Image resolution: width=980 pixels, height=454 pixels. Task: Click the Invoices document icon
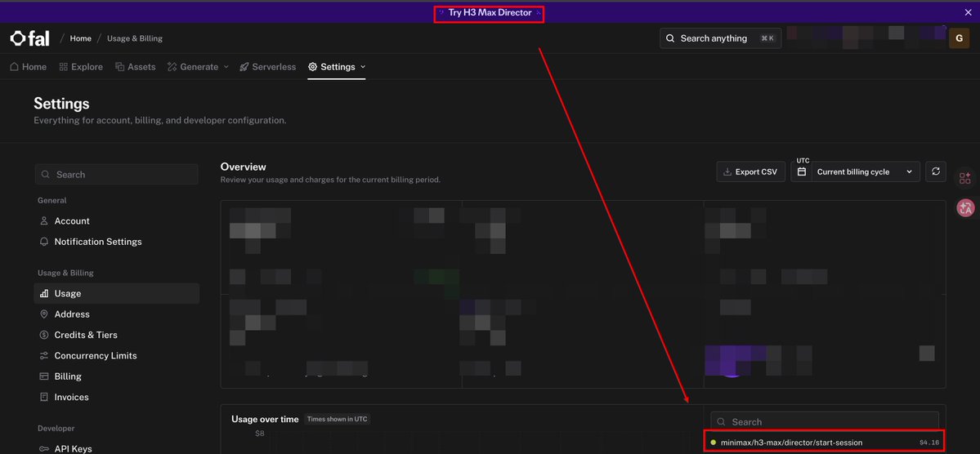(x=44, y=397)
